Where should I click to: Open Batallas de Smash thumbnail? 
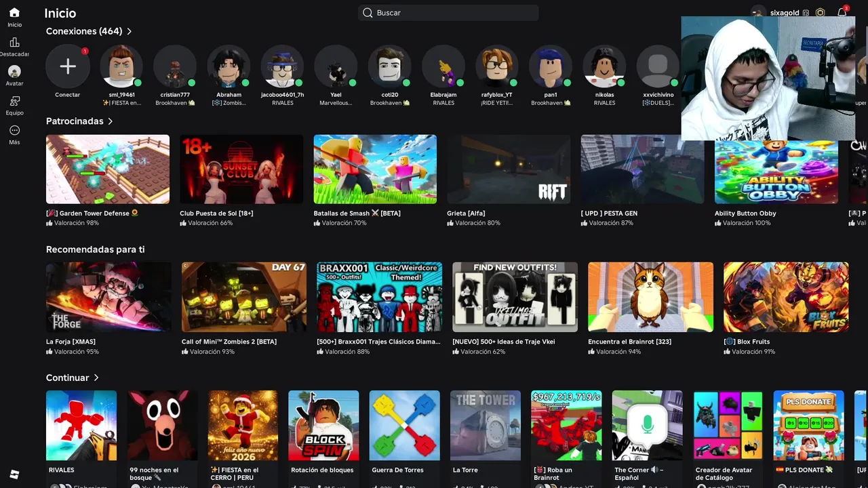[375, 169]
